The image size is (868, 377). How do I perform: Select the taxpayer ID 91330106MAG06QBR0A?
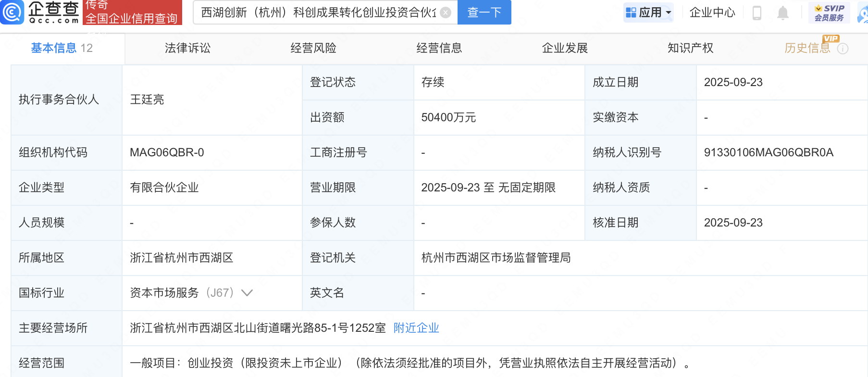click(x=769, y=152)
